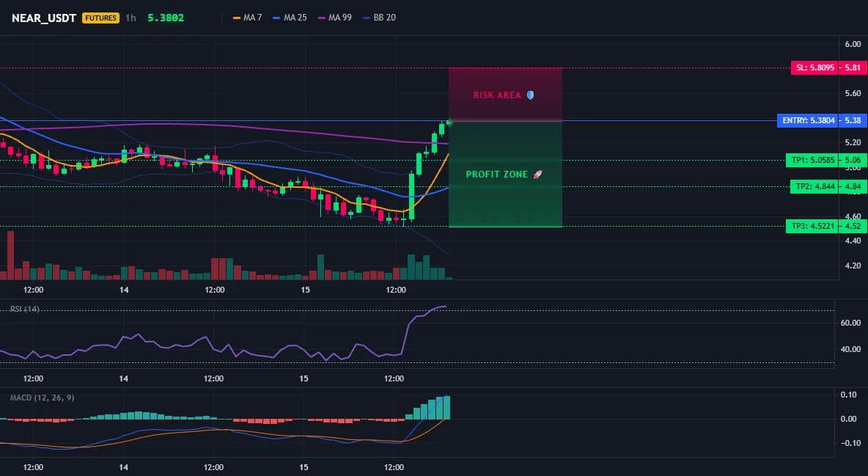Click the 40.00 level on the RSI axis
This screenshot has width=868, height=476.
tap(851, 349)
